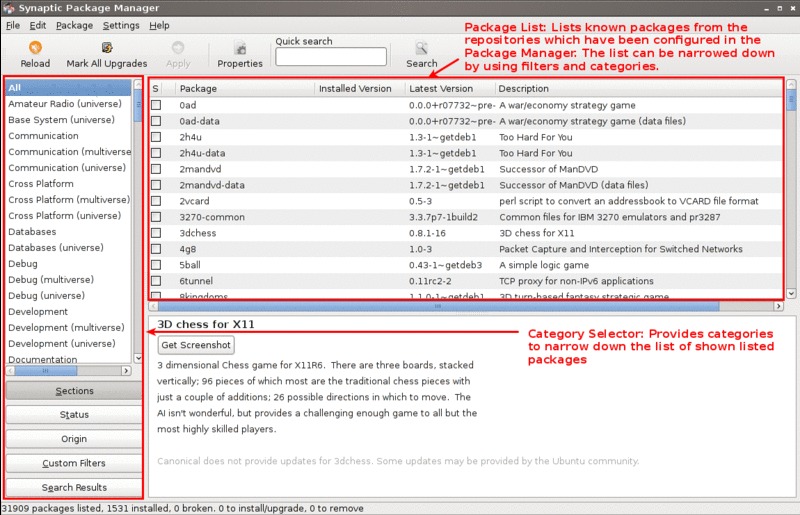
Task: Toggle the status checkbox for 5ball
Action: [x=156, y=265]
